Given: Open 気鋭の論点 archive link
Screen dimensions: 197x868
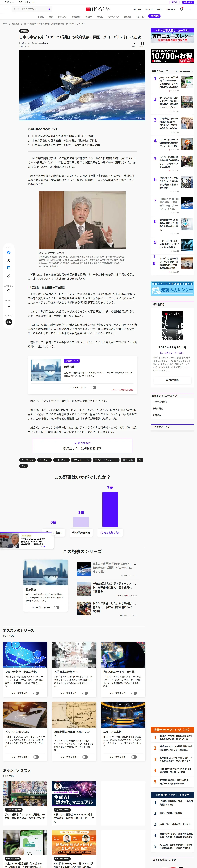Looking at the screenshot, I should (x=158, y=408).
